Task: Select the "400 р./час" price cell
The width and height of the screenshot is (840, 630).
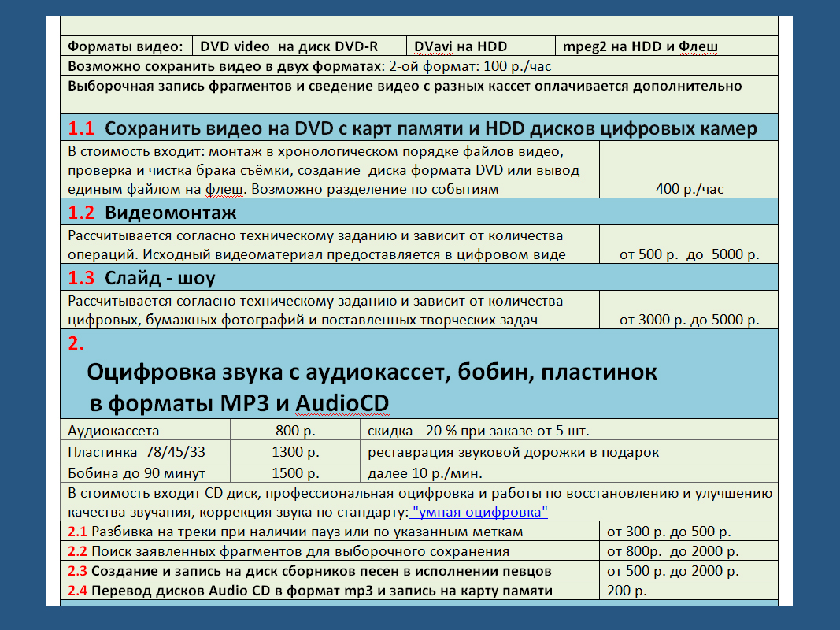Action: pyautogui.click(x=689, y=189)
